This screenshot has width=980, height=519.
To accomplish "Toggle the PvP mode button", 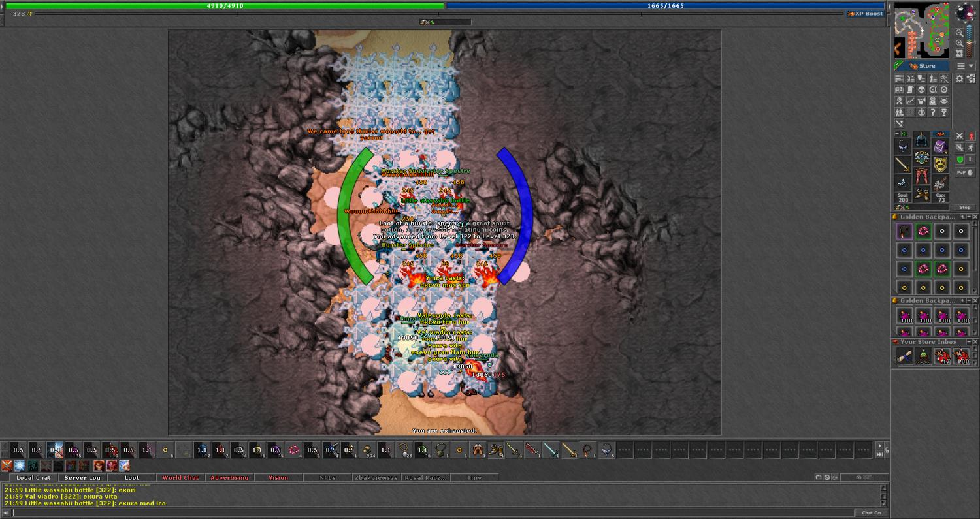I will (965, 172).
